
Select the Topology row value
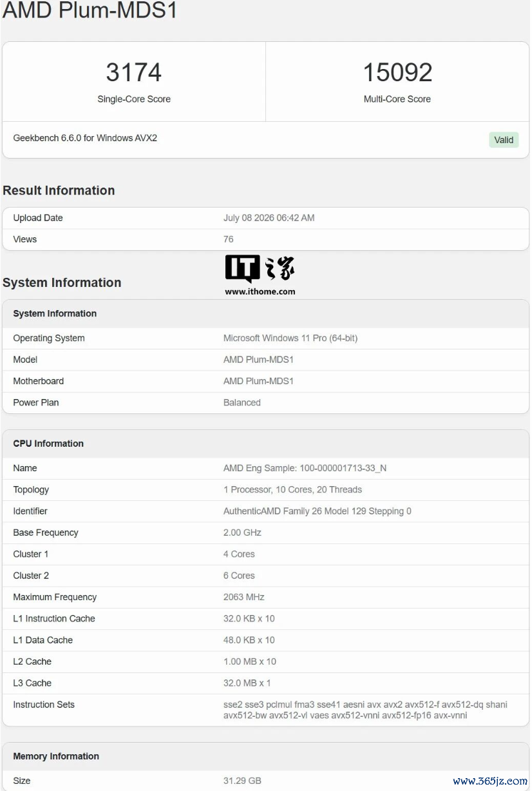[292, 489]
